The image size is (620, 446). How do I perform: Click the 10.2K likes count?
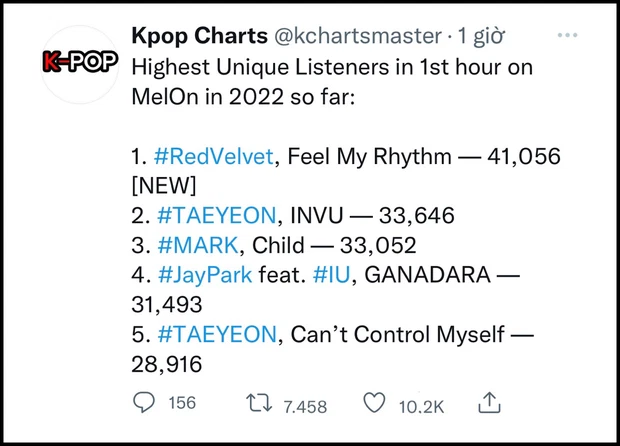tap(422, 407)
